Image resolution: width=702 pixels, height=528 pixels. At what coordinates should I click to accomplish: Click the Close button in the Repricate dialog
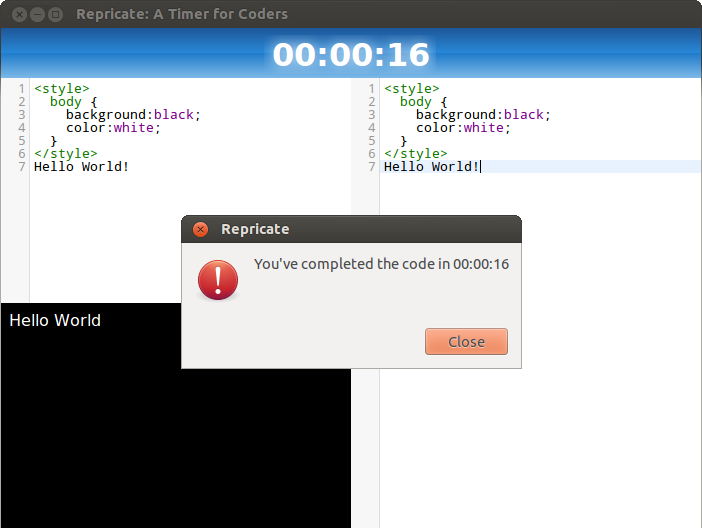(x=466, y=341)
